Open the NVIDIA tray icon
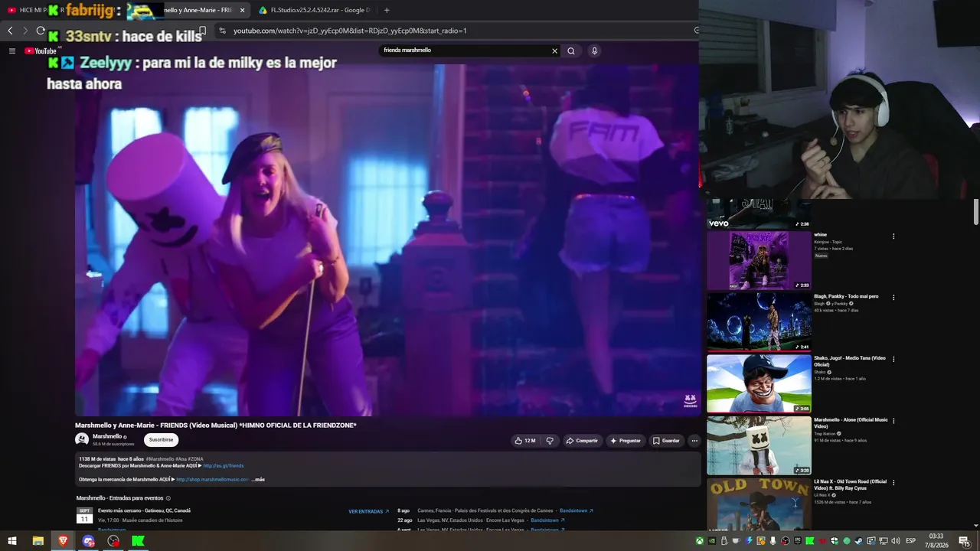 [712, 541]
